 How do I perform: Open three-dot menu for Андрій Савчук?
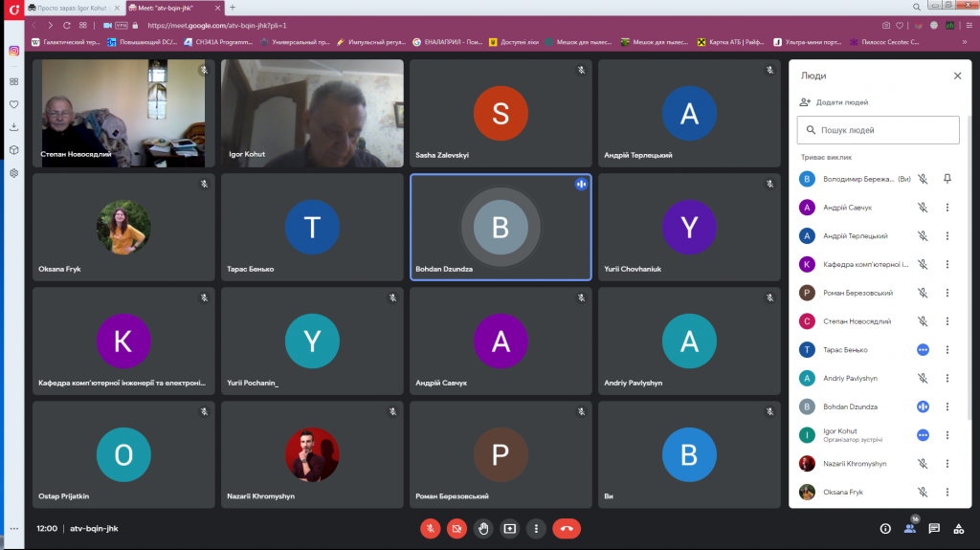click(x=947, y=208)
